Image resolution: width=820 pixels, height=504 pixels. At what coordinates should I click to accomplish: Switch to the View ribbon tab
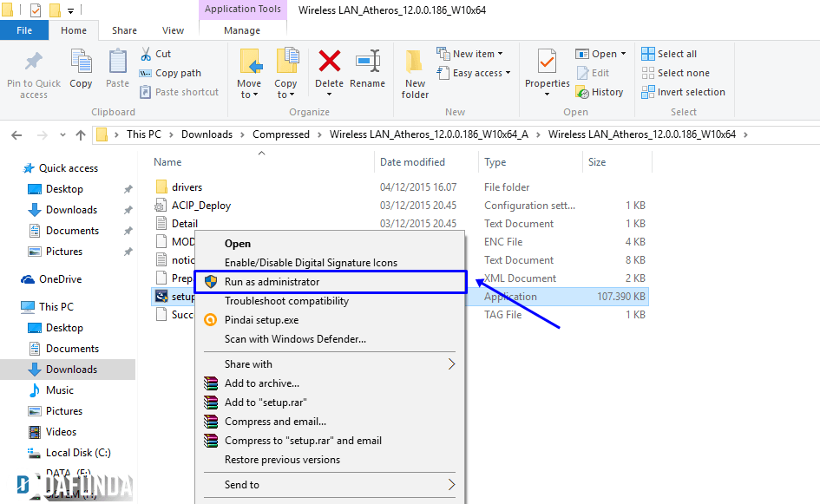pyautogui.click(x=173, y=30)
